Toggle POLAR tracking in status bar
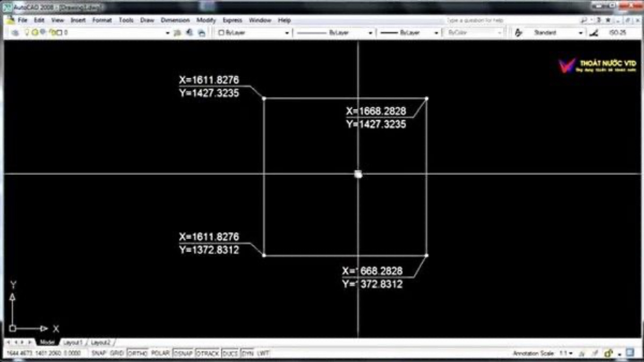The image size is (644, 362). click(160, 353)
